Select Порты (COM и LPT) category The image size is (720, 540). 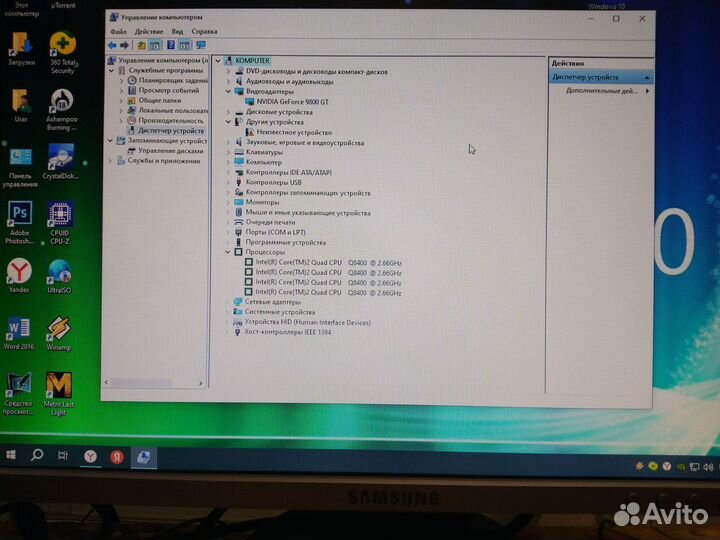tap(275, 232)
